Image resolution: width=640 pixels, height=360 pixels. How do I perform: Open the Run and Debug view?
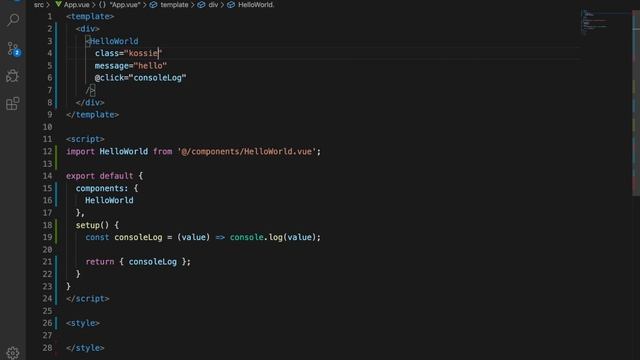click(x=13, y=76)
